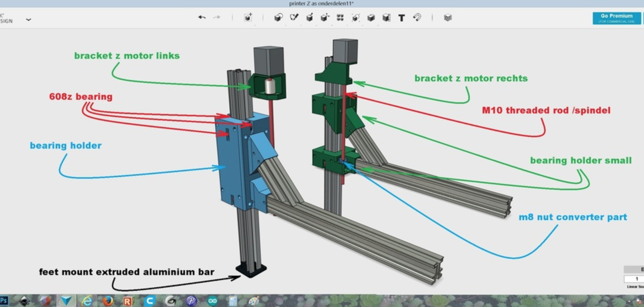Click the Redo arrow in the toolbar

point(217,18)
